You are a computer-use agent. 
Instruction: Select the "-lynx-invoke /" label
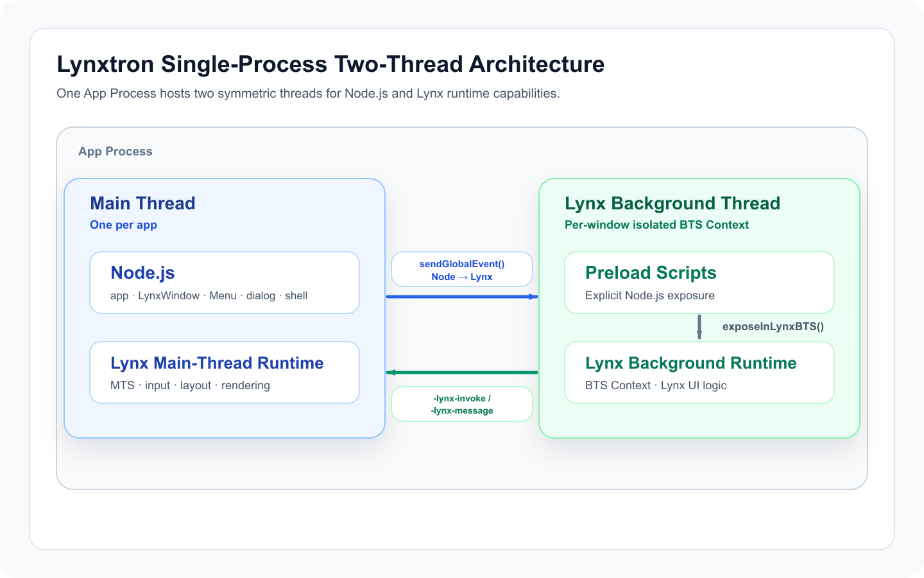pos(462,398)
